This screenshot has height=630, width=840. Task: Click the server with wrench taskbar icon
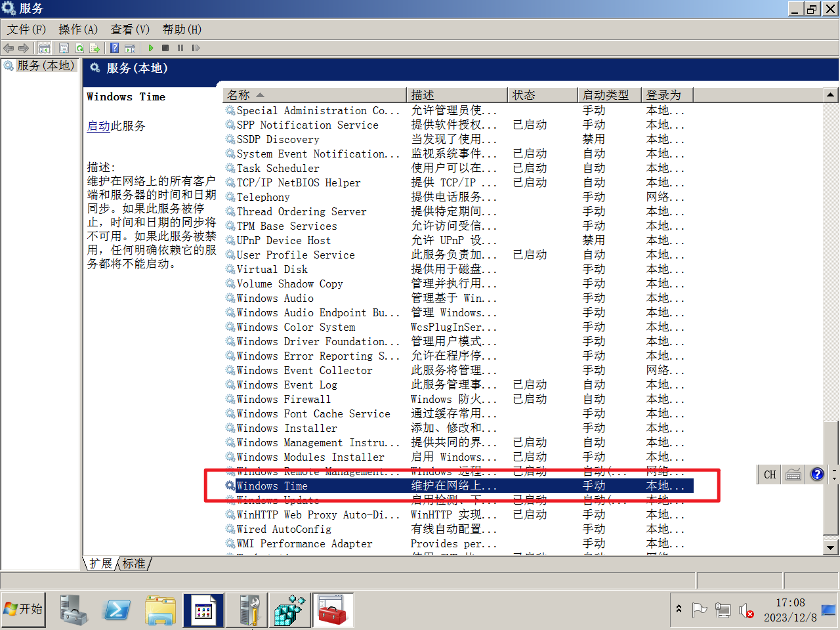point(248,610)
